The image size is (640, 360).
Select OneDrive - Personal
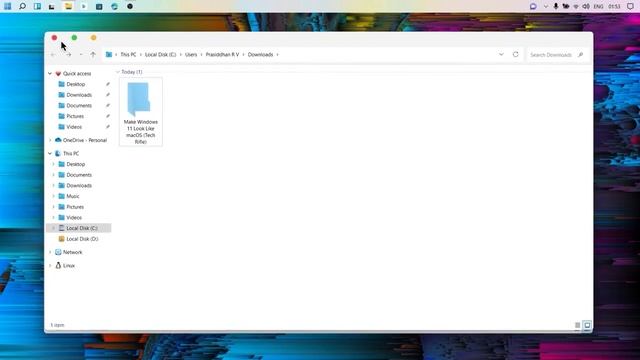(x=84, y=140)
